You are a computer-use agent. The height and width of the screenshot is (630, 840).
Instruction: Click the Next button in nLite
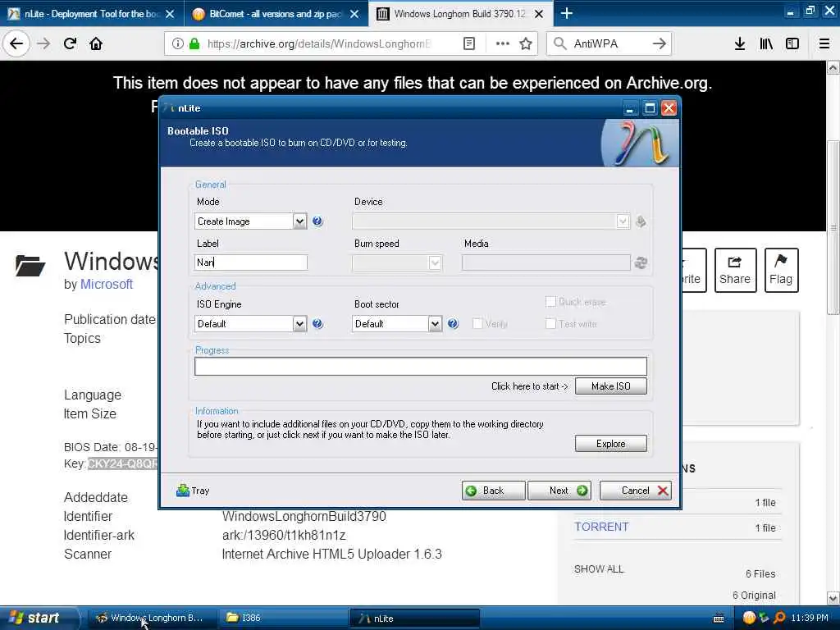pyautogui.click(x=559, y=491)
